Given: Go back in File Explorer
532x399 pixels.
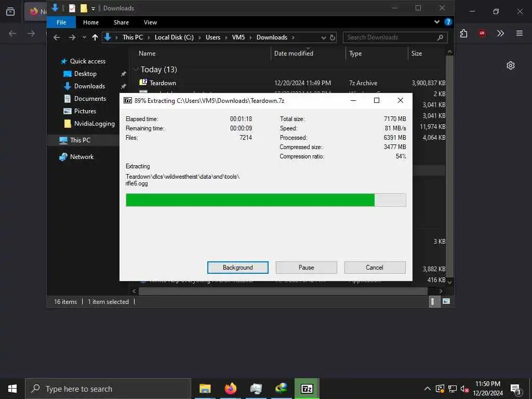Looking at the screenshot, I should tap(57, 37).
